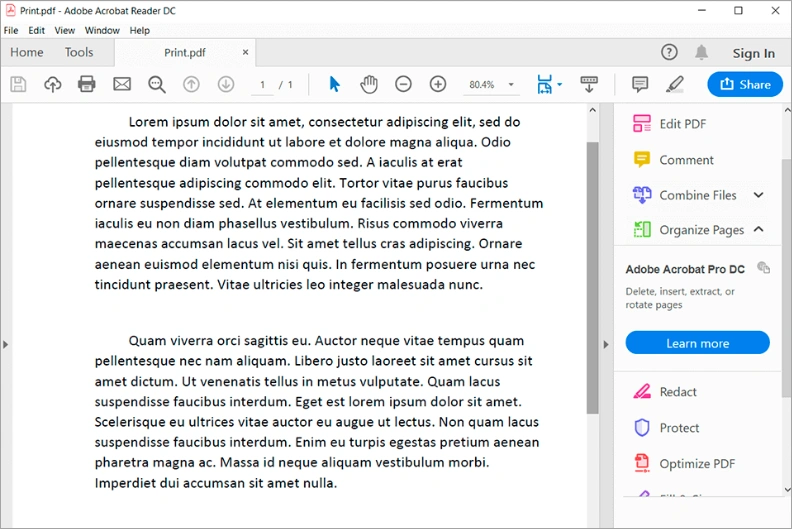Click document vertical scrollbar thumb
This screenshot has height=529, width=792.
pyautogui.click(x=592, y=278)
